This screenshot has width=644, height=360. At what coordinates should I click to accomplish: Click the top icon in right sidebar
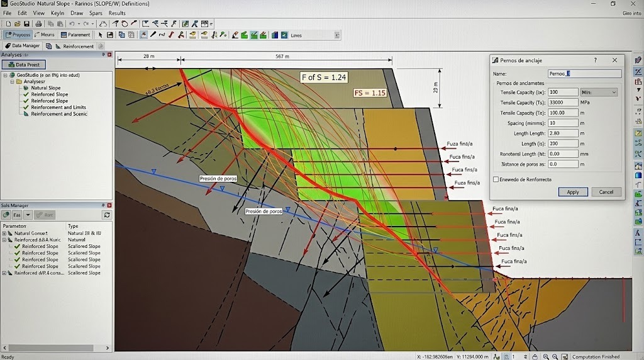click(x=638, y=60)
